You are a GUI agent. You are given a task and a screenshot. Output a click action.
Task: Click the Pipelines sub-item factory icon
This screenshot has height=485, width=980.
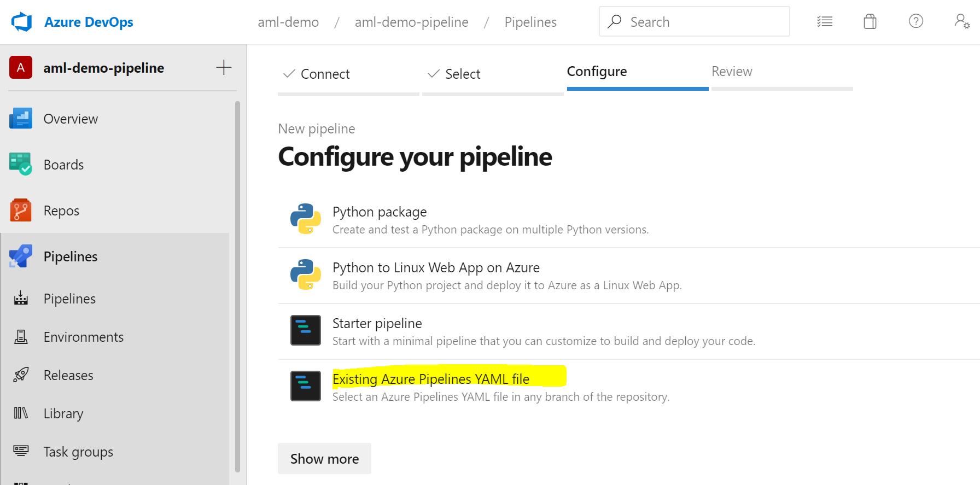pos(21,298)
